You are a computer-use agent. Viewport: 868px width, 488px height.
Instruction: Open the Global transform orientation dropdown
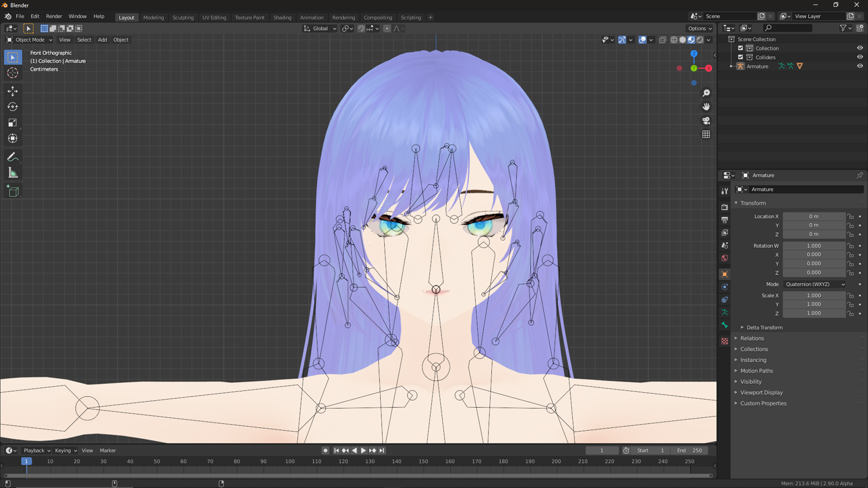[320, 28]
